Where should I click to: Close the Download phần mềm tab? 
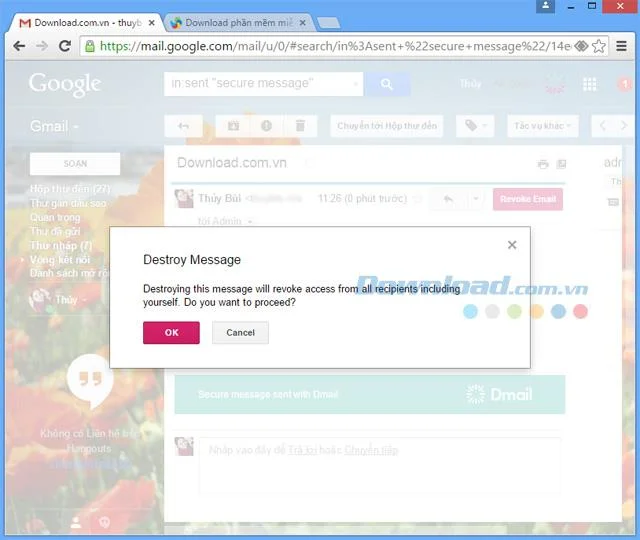point(302,23)
